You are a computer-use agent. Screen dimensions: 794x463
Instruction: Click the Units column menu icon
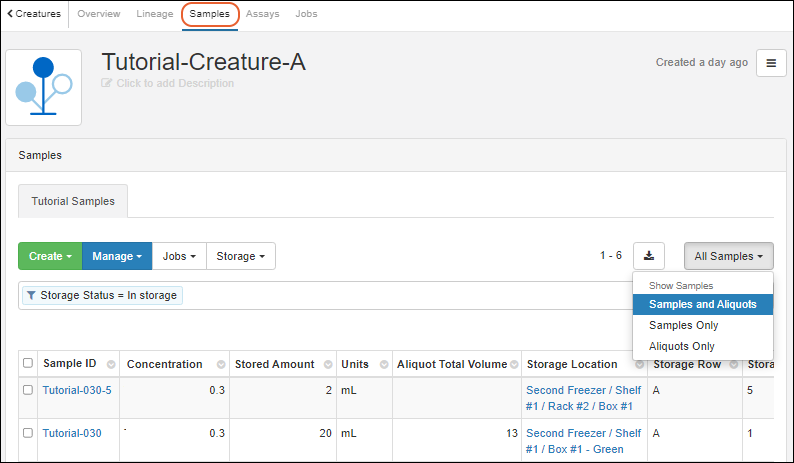pos(381,365)
